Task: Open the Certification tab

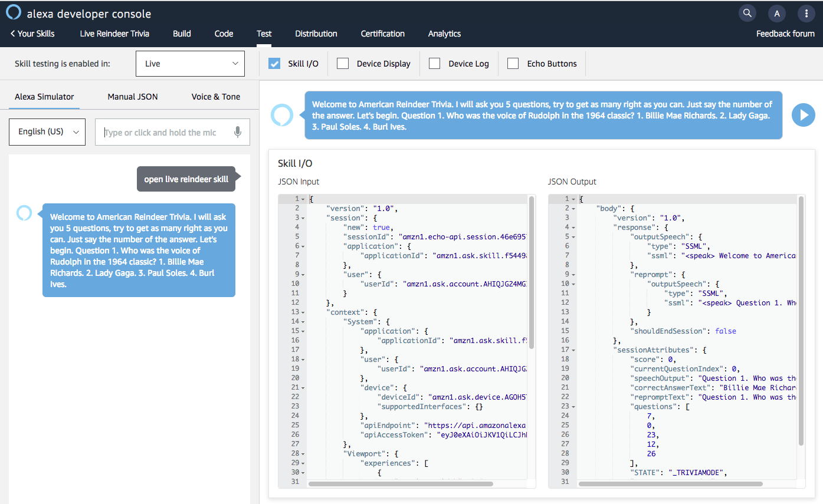Action: [x=382, y=34]
